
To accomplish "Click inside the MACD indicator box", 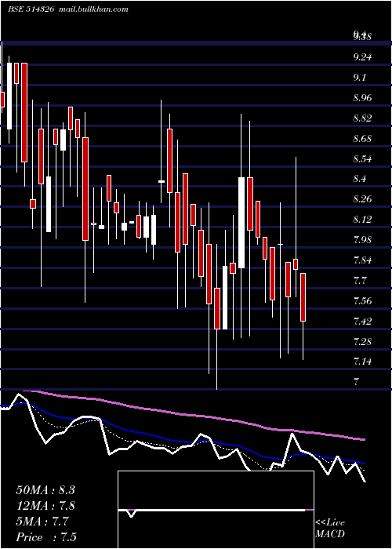I will [x=216, y=510].
